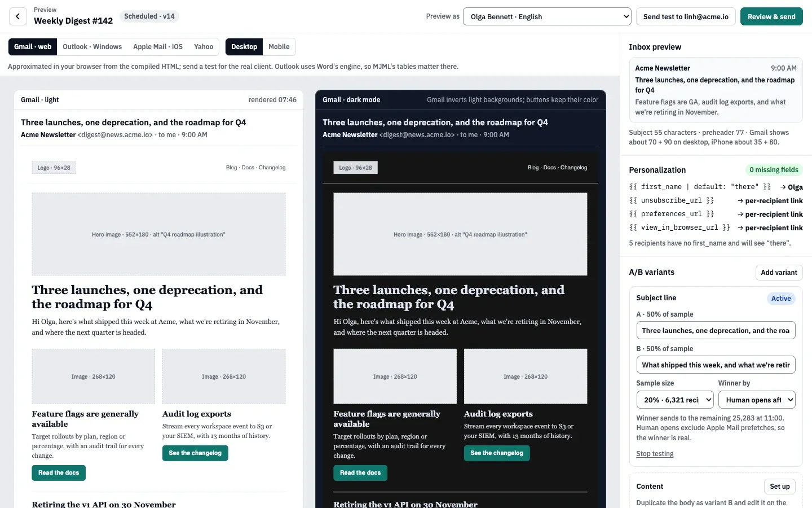Click Blog · Docs · Changelog in light preview

[x=255, y=168]
